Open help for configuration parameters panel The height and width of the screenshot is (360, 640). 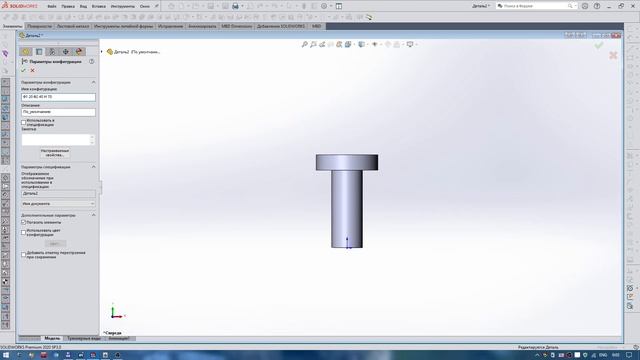pos(91,62)
